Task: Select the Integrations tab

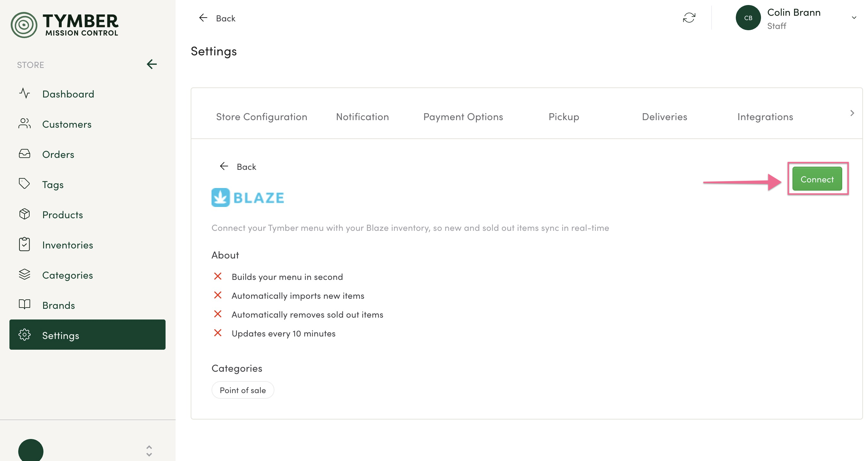Action: tap(765, 117)
